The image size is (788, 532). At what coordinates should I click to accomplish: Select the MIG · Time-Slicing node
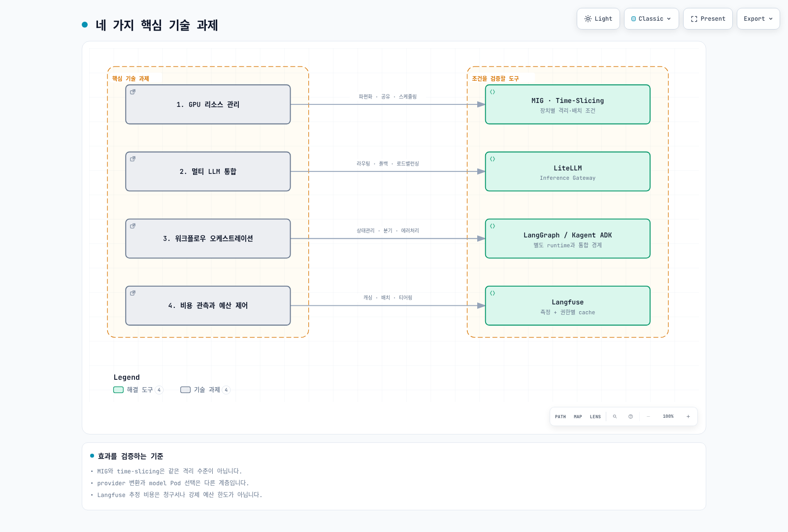coord(568,104)
